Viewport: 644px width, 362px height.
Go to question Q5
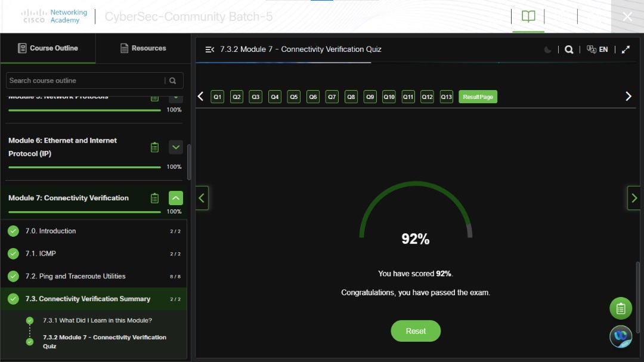point(293,97)
